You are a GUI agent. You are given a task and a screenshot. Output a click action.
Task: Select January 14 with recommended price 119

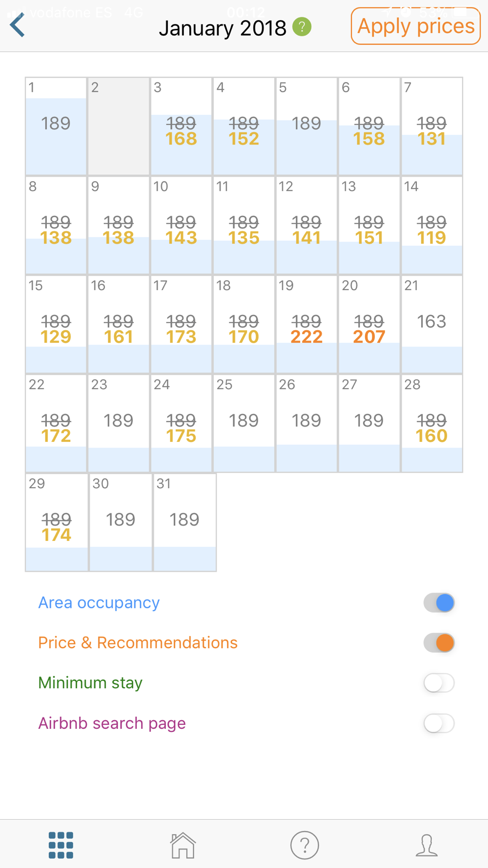point(432,226)
